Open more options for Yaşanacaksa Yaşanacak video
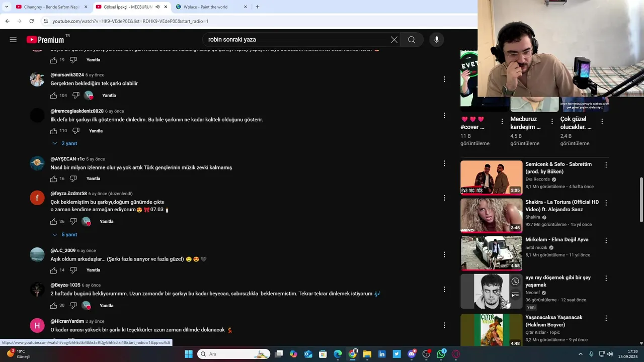 [606, 318]
